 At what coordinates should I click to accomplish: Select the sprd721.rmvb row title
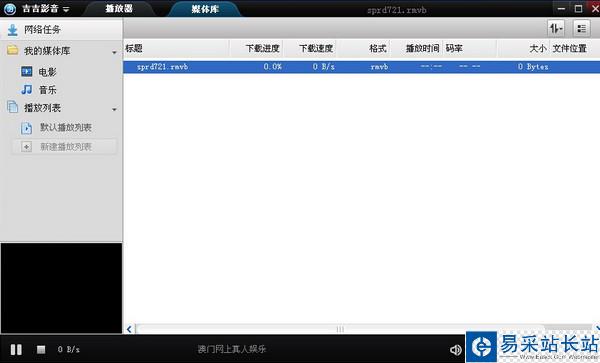(162, 67)
